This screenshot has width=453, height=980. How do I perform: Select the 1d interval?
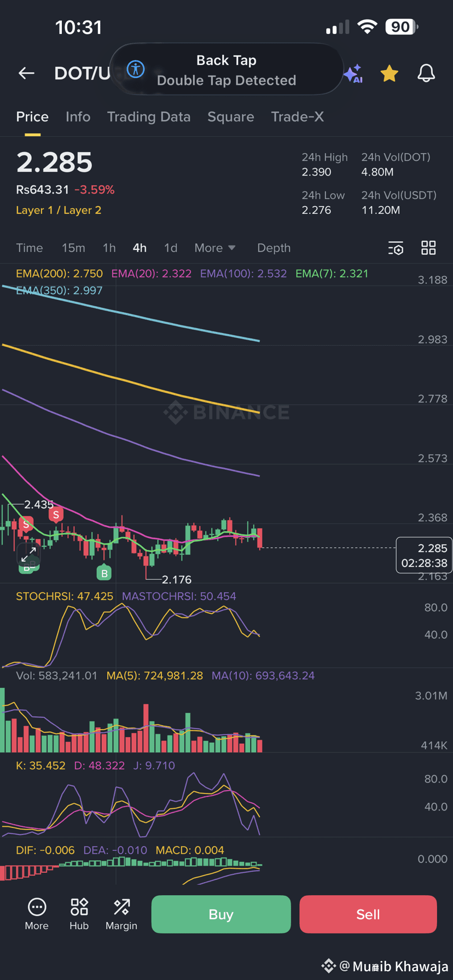[171, 248]
